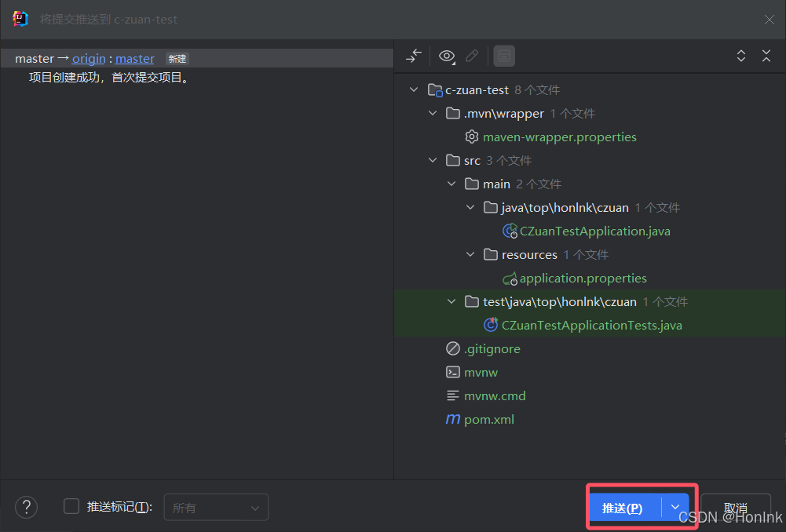Click the 新建 new branch tag

tap(177, 59)
